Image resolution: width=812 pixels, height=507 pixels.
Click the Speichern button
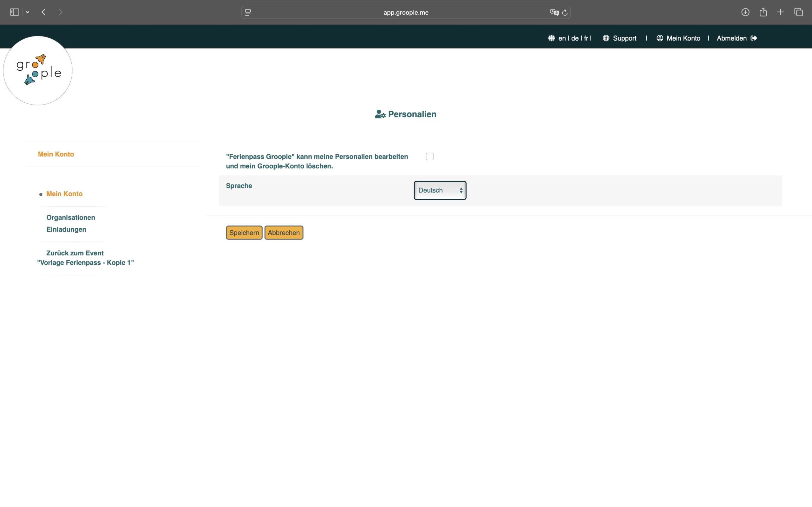[x=244, y=233]
